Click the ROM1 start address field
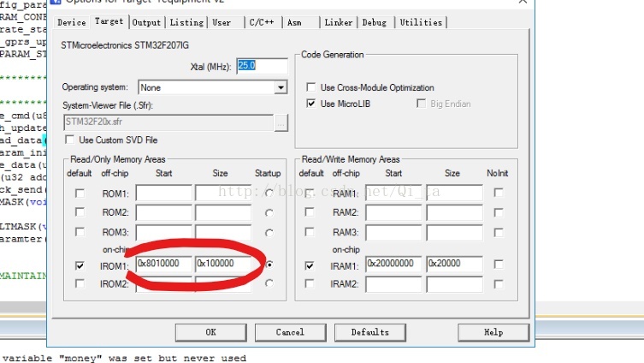Image resolution: width=644 pixels, height=363 pixels. tap(164, 193)
